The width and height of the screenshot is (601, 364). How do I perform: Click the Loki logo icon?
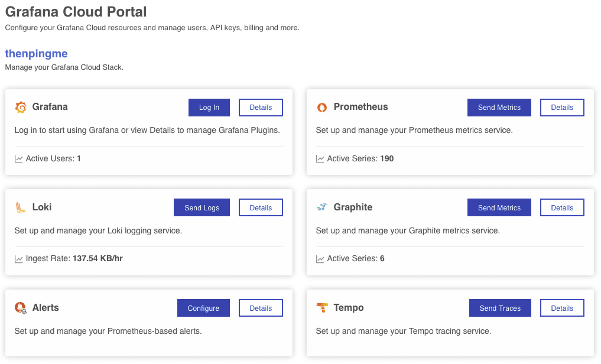(x=20, y=207)
